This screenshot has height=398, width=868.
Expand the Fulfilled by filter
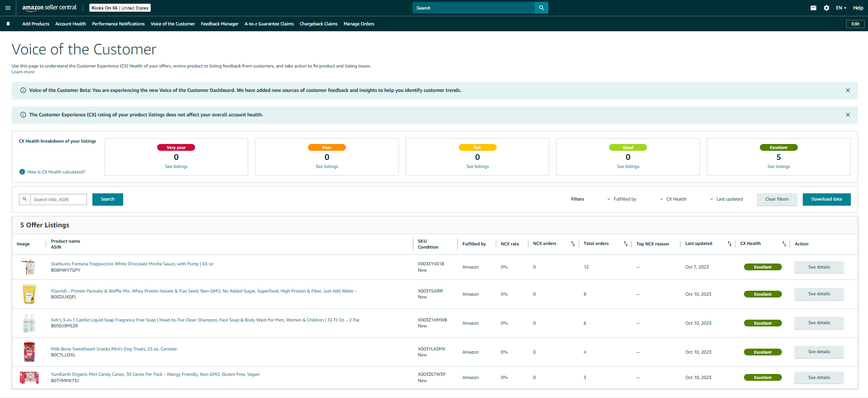pyautogui.click(x=622, y=199)
